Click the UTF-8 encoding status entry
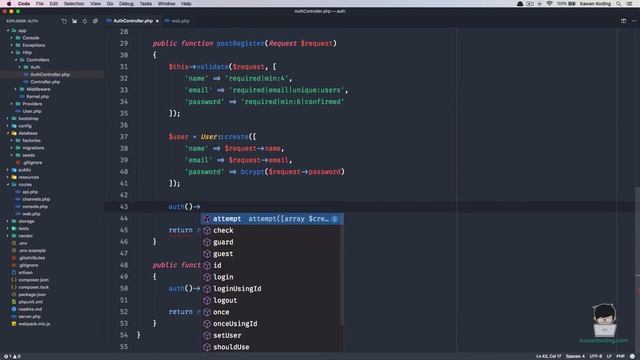640x360 pixels. click(596, 356)
